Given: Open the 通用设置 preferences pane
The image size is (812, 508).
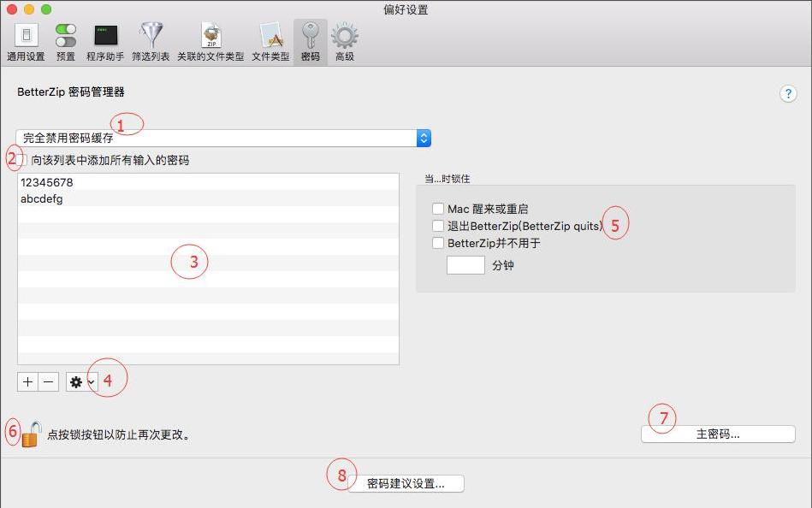Looking at the screenshot, I should (x=26, y=40).
